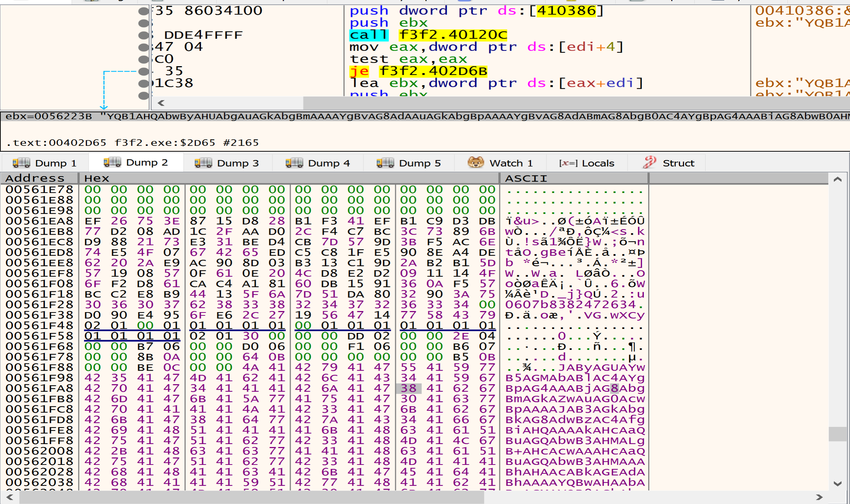Toggle breakpoint bullet beside test eax,eax

pyautogui.click(x=144, y=59)
